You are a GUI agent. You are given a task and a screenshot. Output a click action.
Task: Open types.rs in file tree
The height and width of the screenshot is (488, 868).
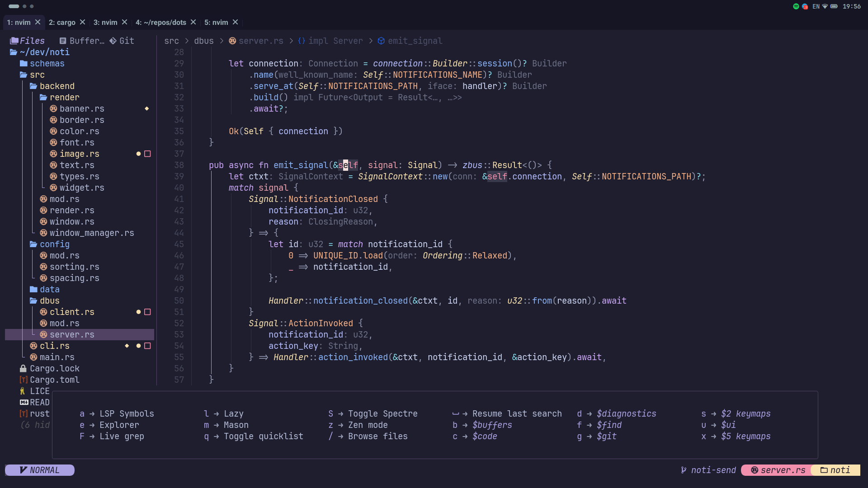(75, 176)
